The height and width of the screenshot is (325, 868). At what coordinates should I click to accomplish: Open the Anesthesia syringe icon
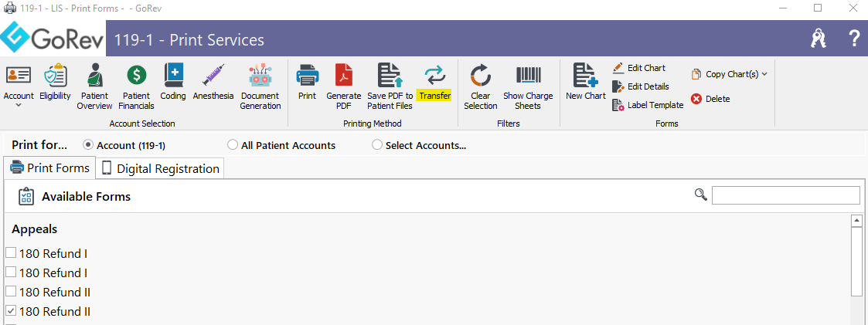pos(213,75)
